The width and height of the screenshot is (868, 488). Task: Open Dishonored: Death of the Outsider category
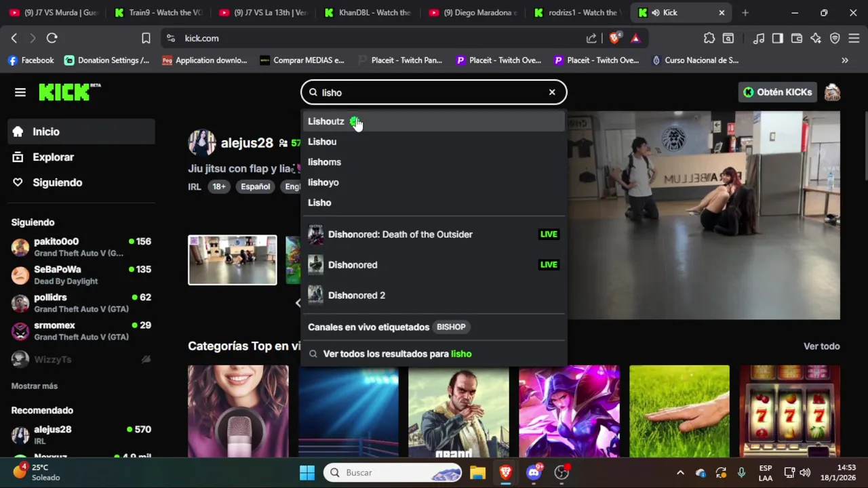[433, 235]
